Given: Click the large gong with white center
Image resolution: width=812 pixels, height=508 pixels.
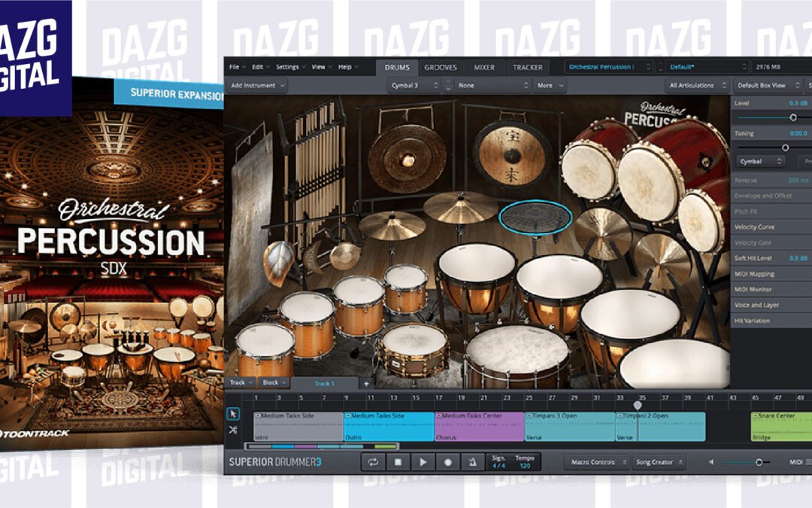Looking at the screenshot, I should click(407, 158).
